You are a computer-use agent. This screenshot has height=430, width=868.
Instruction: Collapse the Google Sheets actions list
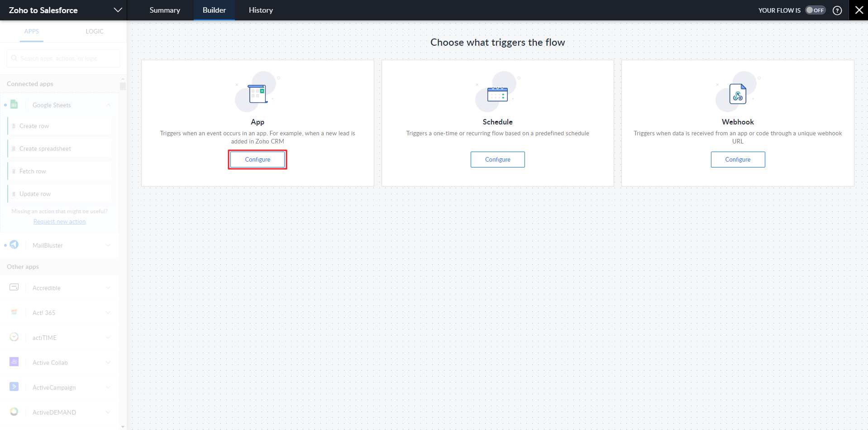[x=108, y=105]
